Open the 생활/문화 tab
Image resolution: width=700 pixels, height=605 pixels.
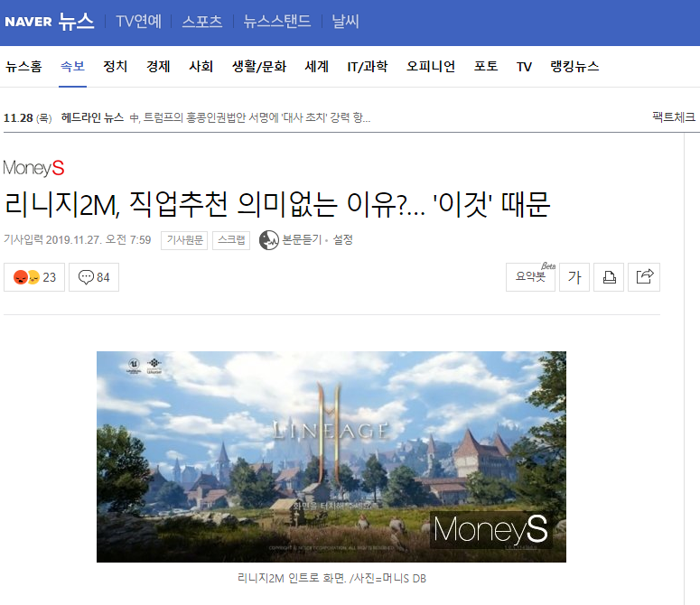point(259,67)
